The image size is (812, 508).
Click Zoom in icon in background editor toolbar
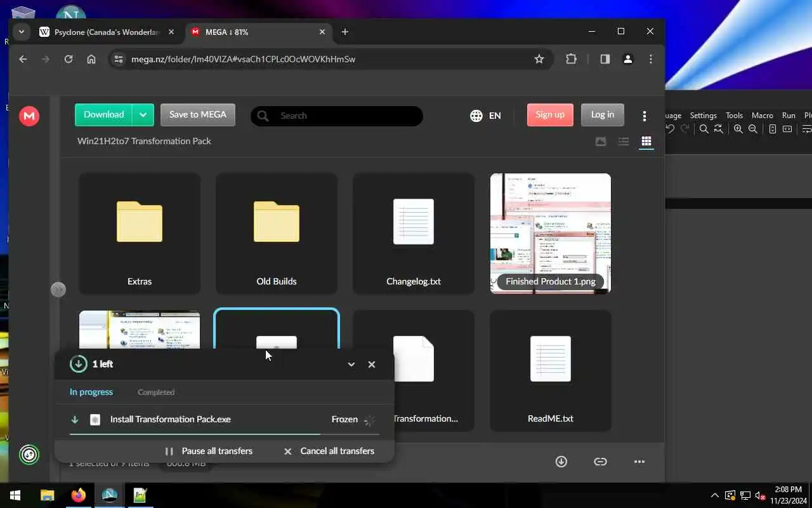(738, 129)
